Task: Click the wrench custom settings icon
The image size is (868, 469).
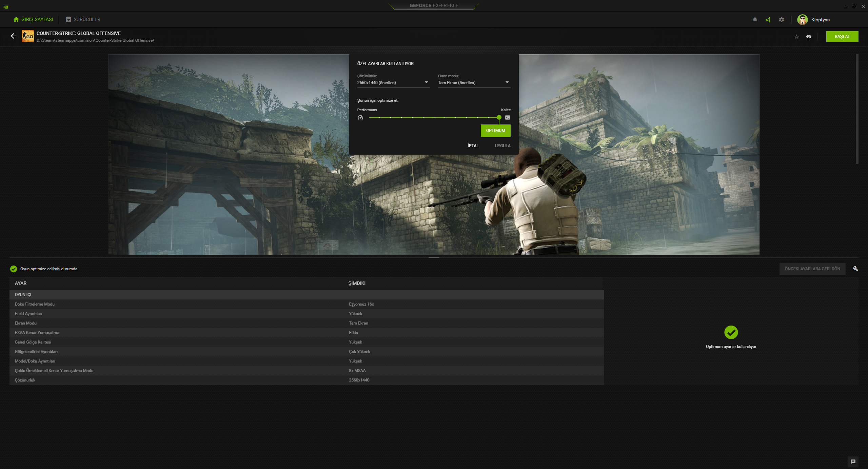Action: pos(855,269)
